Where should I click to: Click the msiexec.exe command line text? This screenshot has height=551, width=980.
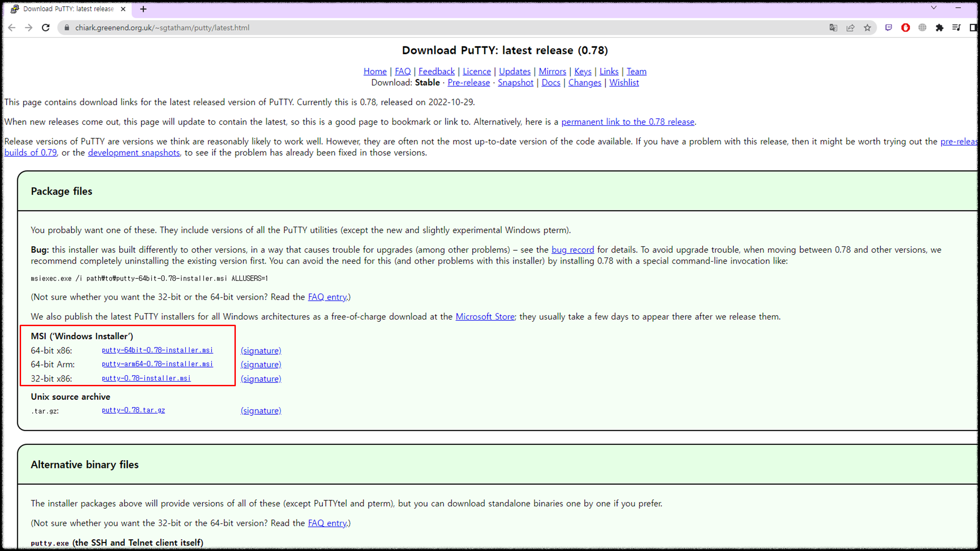pos(149,278)
